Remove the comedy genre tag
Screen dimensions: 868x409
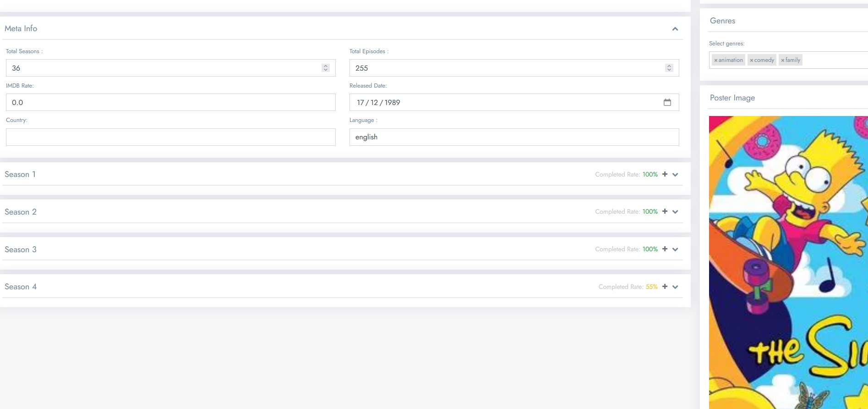tap(751, 61)
